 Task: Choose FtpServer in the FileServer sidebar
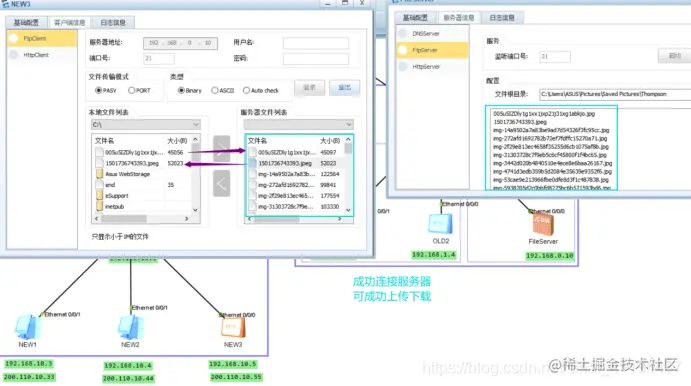tap(432, 50)
